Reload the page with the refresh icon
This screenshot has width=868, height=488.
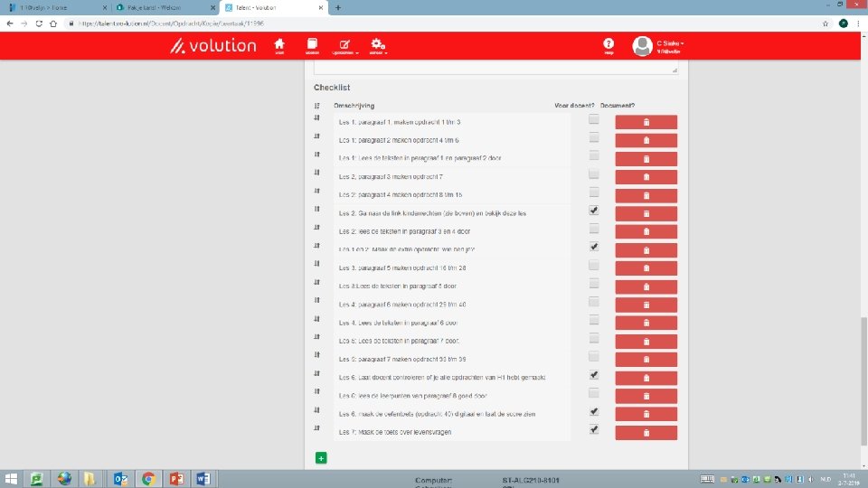pos(39,23)
